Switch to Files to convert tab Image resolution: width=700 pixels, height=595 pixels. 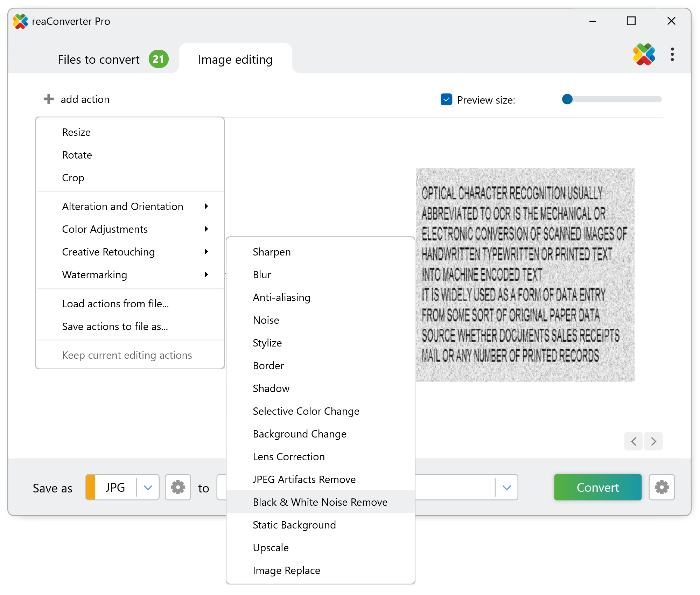point(99,59)
